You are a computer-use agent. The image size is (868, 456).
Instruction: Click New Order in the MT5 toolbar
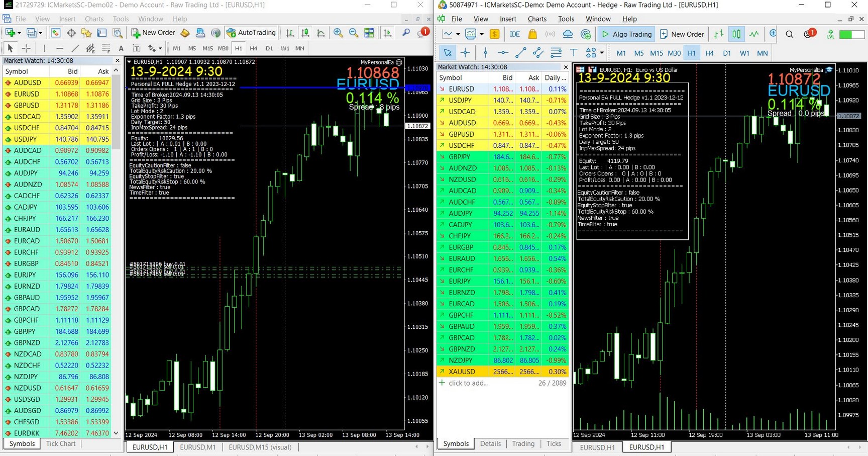tap(682, 34)
